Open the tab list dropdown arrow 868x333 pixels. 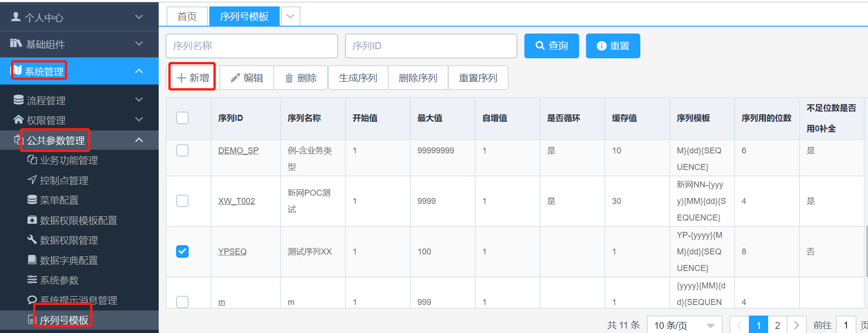click(290, 17)
